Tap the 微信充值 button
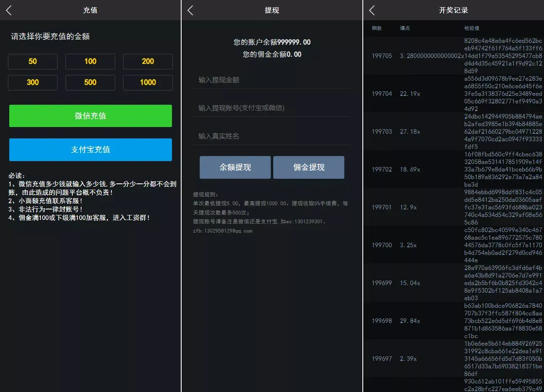The height and width of the screenshot is (392, 544). (90, 116)
